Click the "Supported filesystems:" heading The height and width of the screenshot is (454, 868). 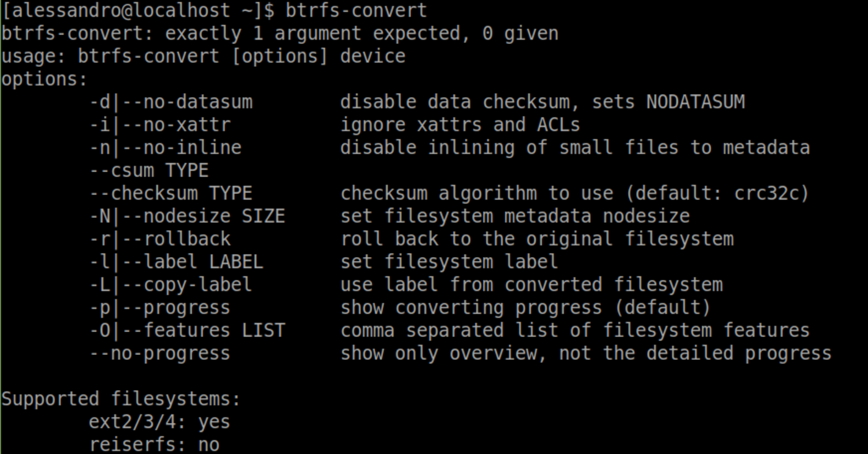point(121,399)
